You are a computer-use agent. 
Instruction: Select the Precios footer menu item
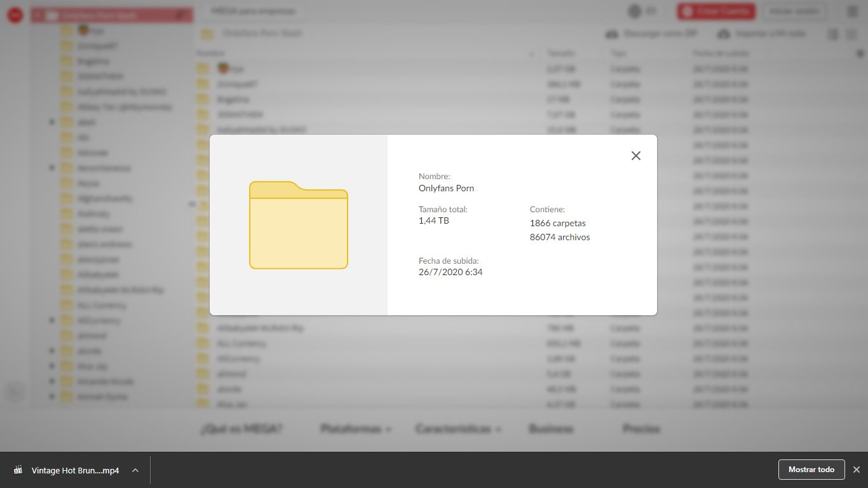click(641, 429)
